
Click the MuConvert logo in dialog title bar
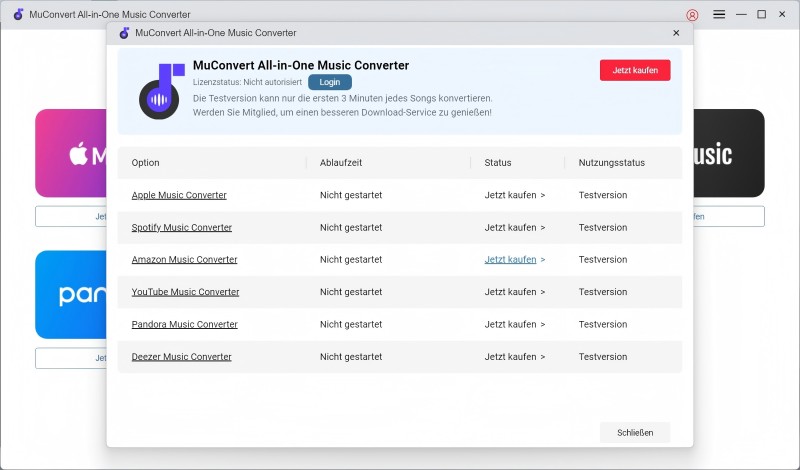point(124,33)
